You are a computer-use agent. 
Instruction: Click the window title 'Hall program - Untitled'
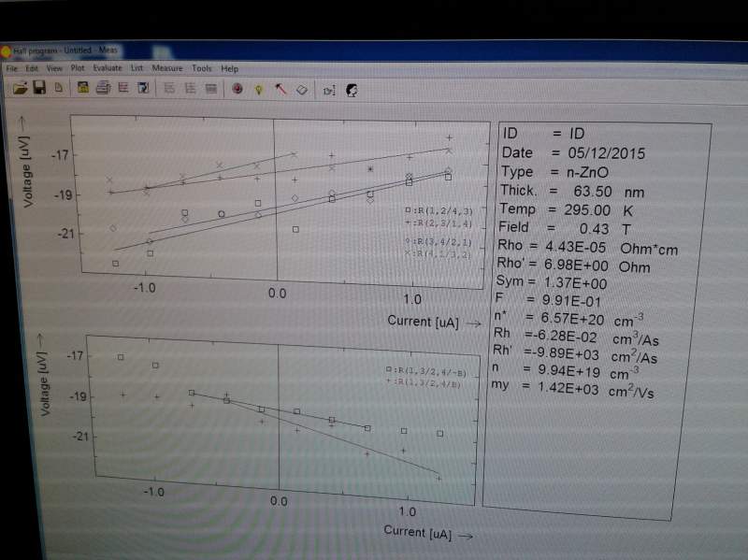(x=51, y=50)
